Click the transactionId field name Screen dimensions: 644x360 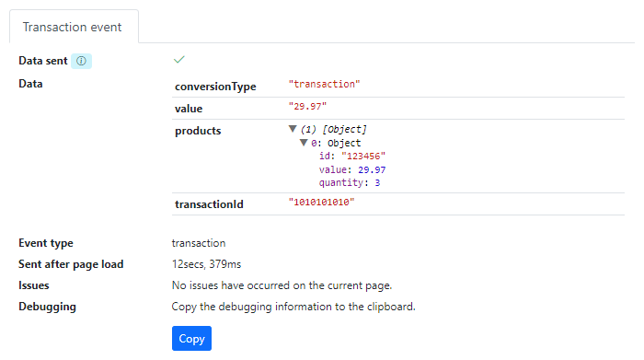[x=209, y=204]
